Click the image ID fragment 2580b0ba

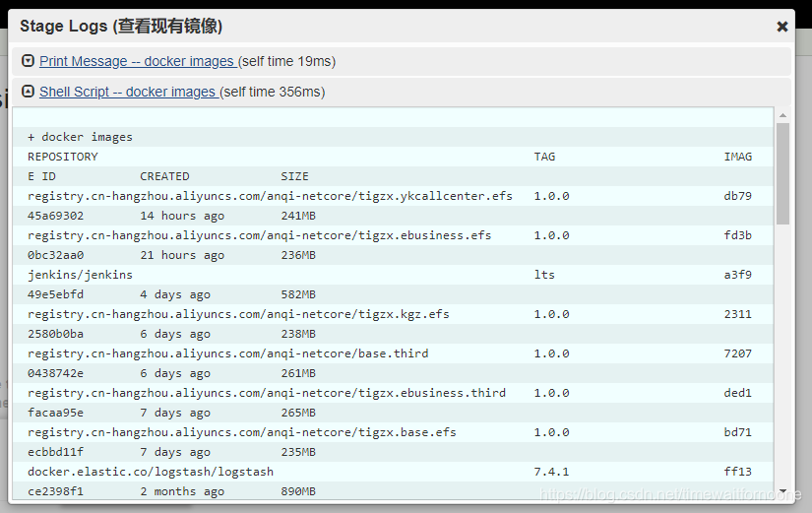[x=55, y=334]
